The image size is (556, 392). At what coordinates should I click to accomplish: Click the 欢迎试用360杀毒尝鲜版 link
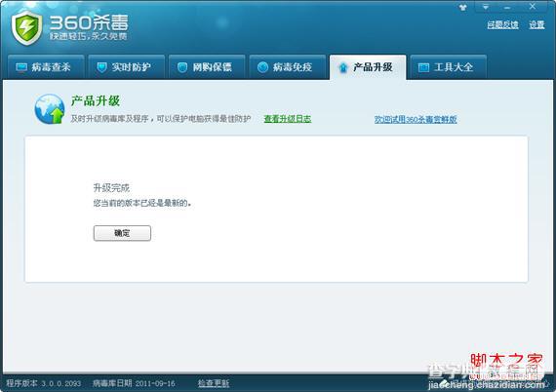point(416,119)
